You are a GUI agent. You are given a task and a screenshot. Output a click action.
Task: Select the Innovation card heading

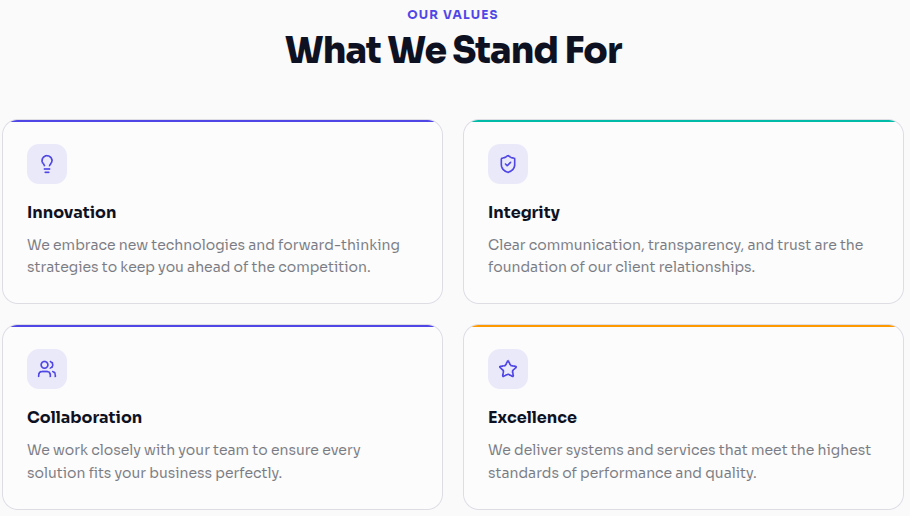(x=71, y=212)
